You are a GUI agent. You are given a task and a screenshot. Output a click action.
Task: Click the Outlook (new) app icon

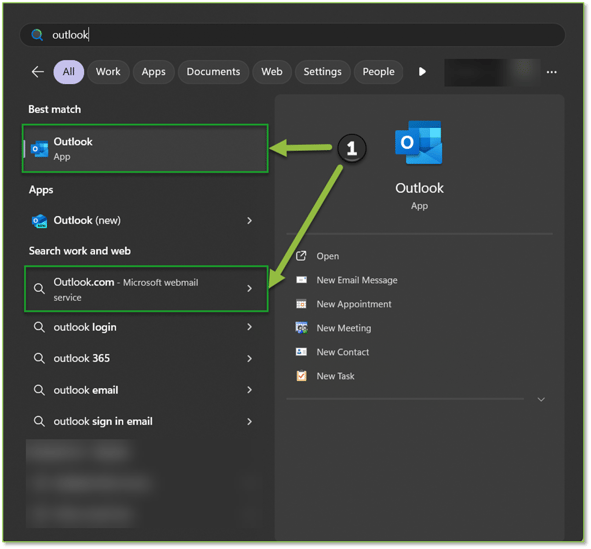point(40,221)
